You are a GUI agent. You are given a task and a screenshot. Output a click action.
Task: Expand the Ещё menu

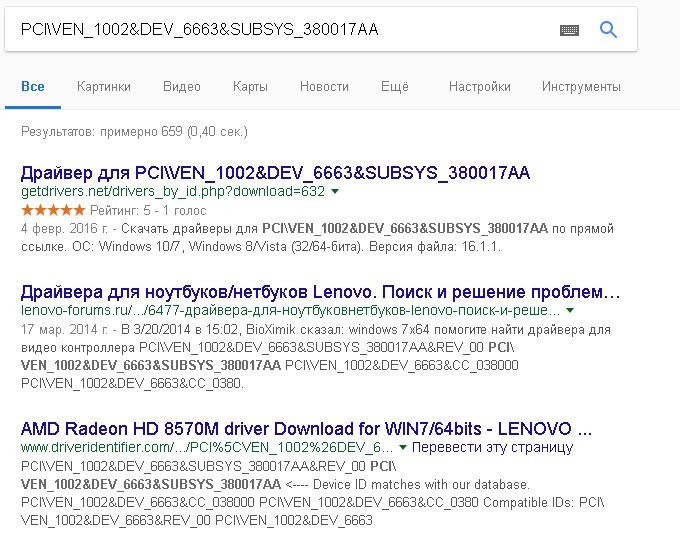click(x=395, y=87)
